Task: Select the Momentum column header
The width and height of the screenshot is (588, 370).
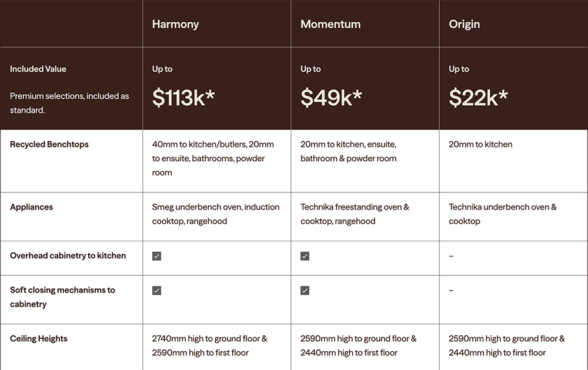Action: click(330, 24)
